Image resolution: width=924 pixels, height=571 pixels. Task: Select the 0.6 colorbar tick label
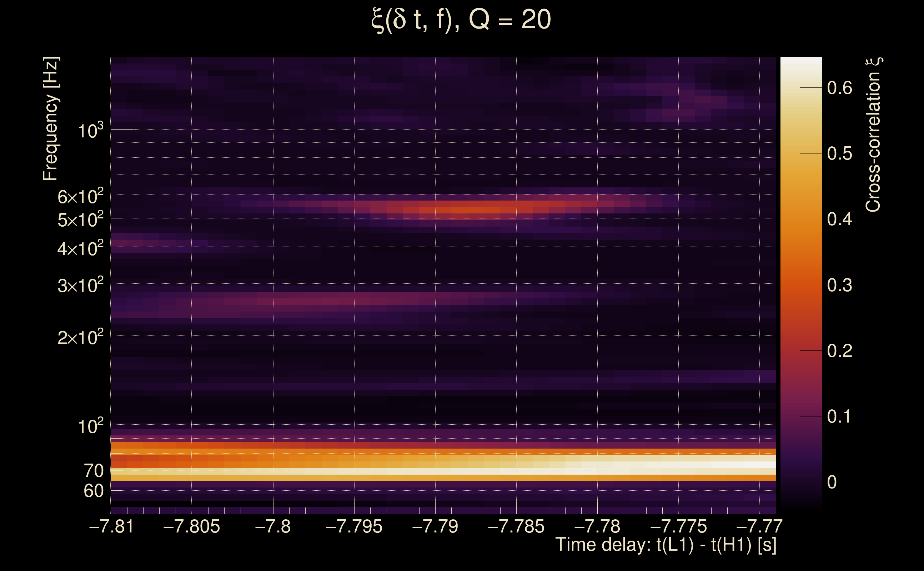pyautogui.click(x=839, y=88)
